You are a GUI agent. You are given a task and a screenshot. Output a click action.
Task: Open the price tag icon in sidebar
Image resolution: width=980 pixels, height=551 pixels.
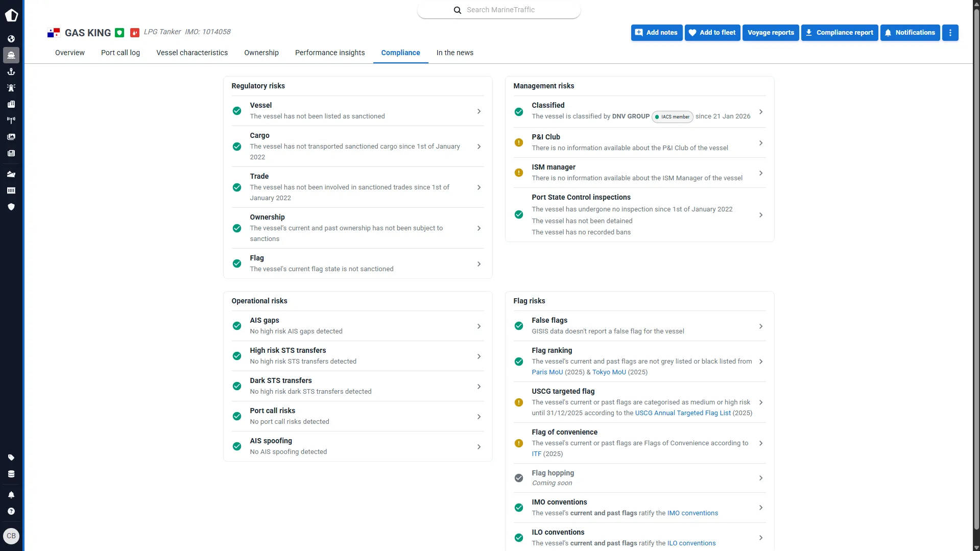pyautogui.click(x=11, y=458)
